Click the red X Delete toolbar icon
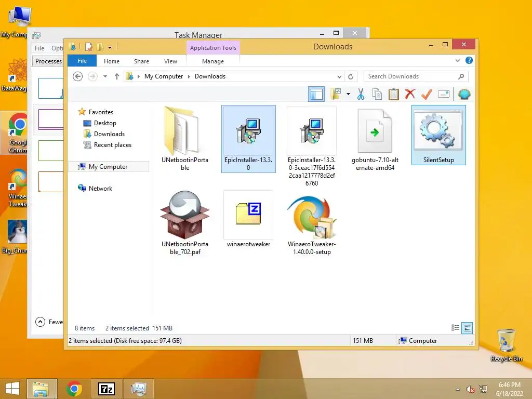 click(x=410, y=94)
